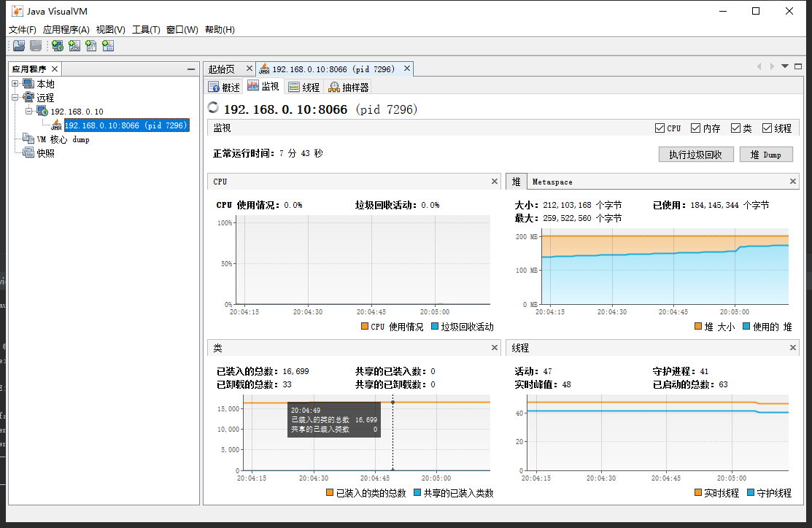Switch to the 起始页 tab
The height and width of the screenshot is (528, 812).
coord(222,69)
